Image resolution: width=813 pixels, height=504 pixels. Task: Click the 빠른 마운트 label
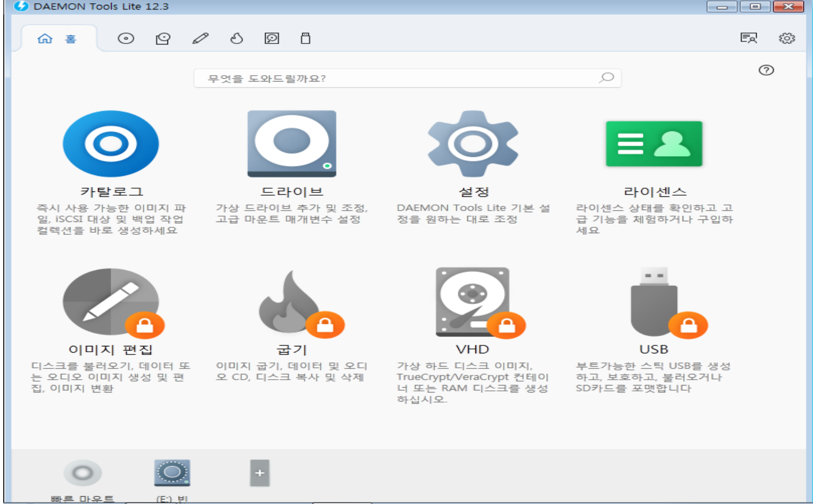83,499
